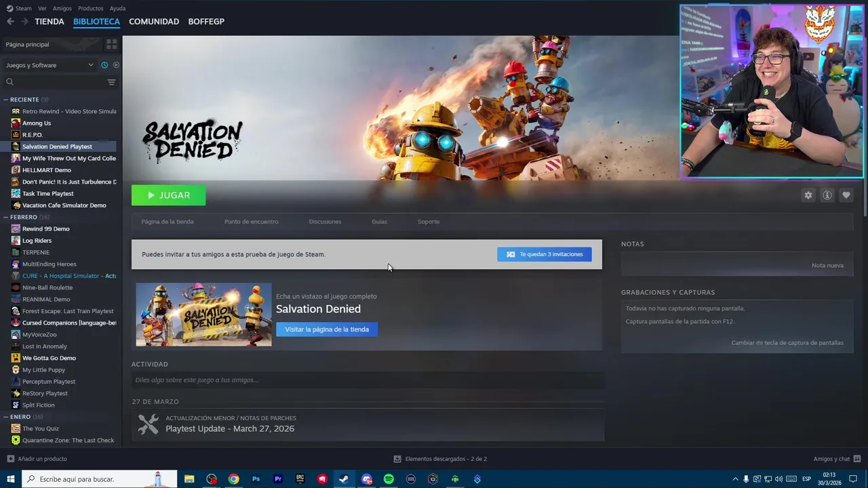The image size is (868, 488).
Task: Open Epic Games Launcher from taskbar
Action: pyautogui.click(x=300, y=479)
